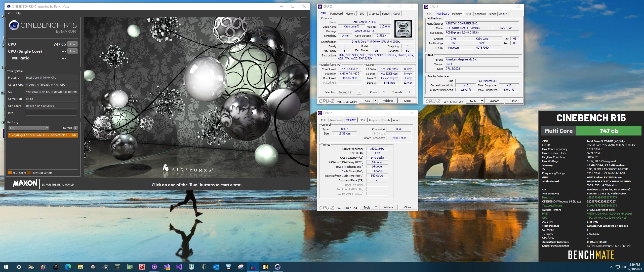Switch to Mainboard tab in CPU-tab window
This screenshot has width=644, height=272.
336,14
